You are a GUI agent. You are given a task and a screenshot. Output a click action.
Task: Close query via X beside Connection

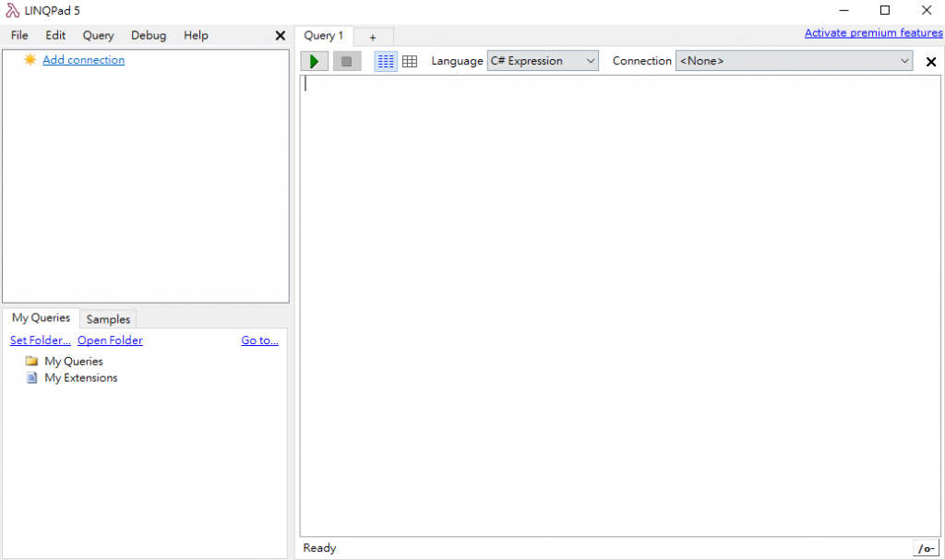930,62
